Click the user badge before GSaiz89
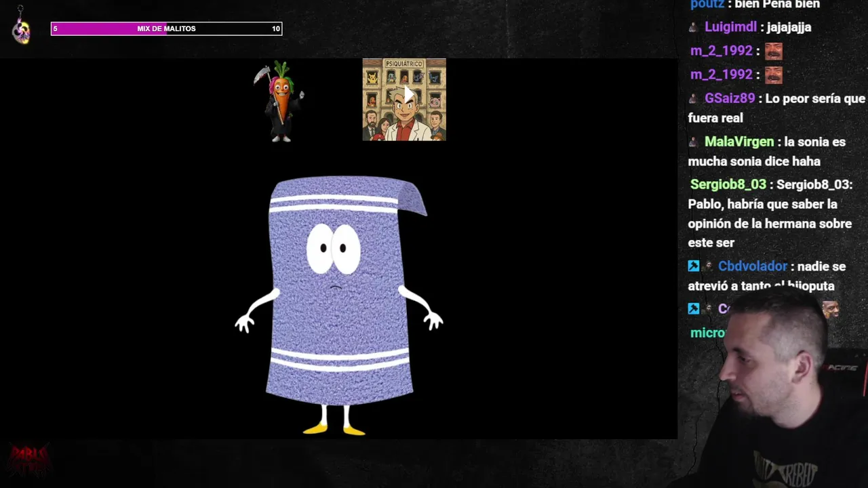Screen dimensions: 868x488 point(693,99)
